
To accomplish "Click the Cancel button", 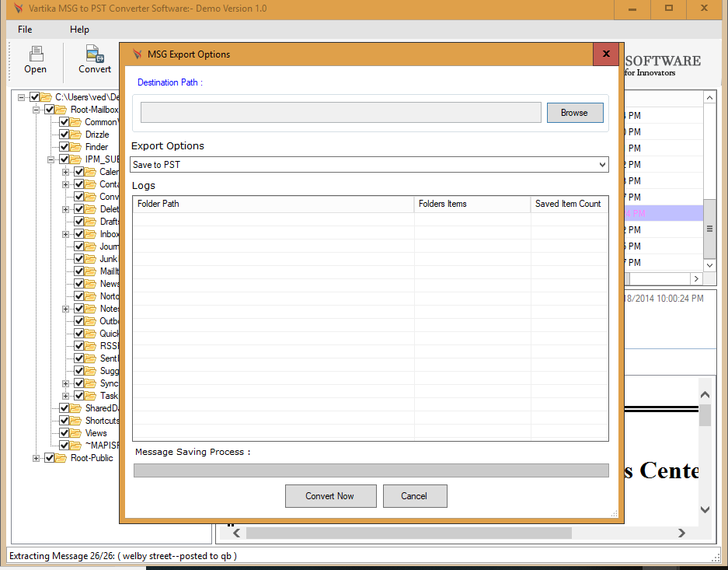I will pos(415,496).
